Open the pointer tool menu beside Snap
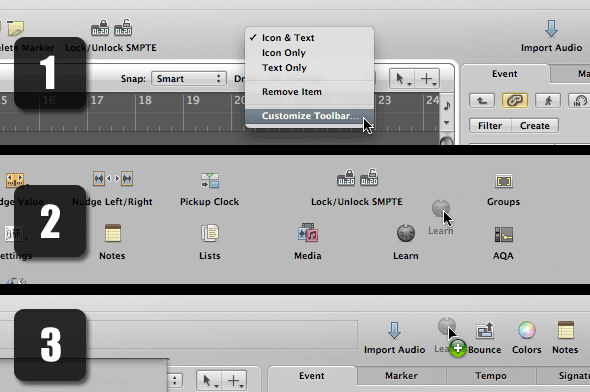 coord(401,79)
